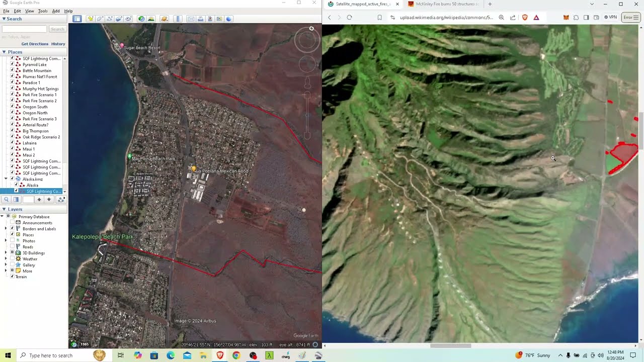Image resolution: width=644 pixels, height=362 pixels.
Task: Click the Add Image Overlay icon
Action: [x=119, y=19]
